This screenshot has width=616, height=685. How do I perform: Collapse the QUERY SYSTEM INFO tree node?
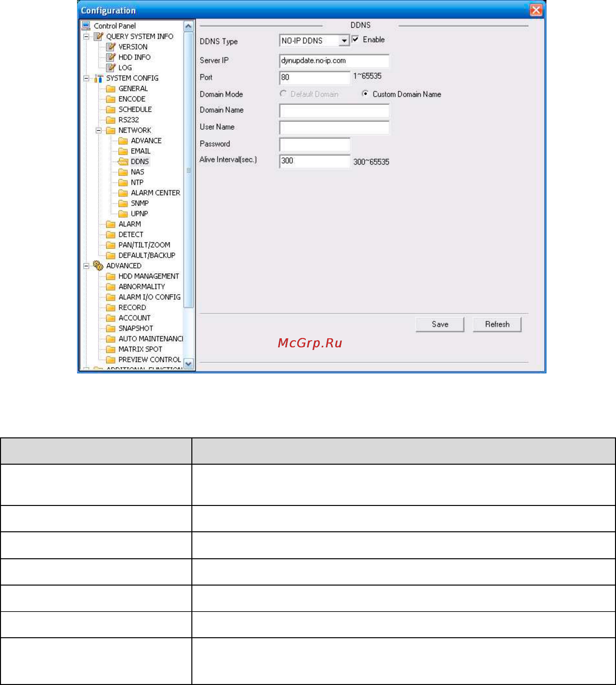(86, 36)
